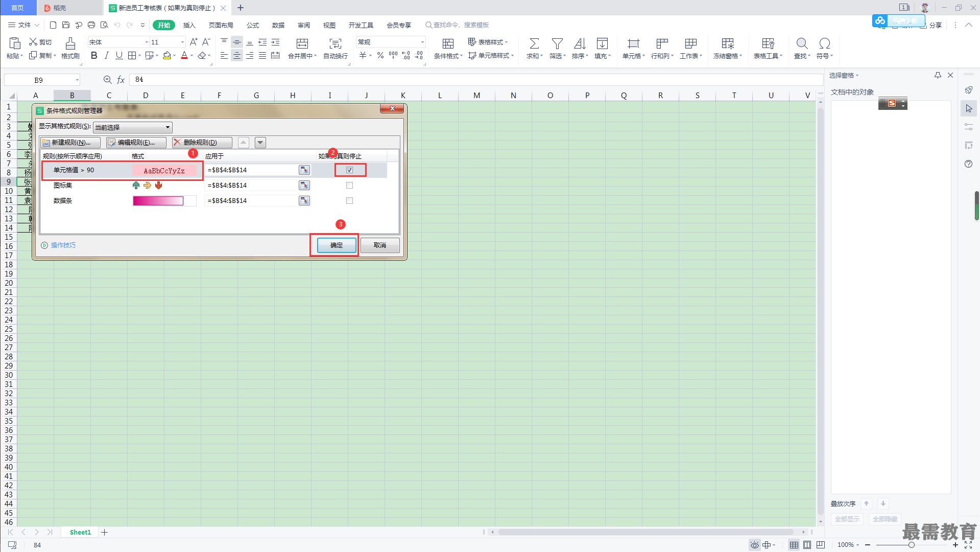This screenshot has height=552, width=980.
Task: Click the Bold formatting icon
Action: [x=94, y=55]
